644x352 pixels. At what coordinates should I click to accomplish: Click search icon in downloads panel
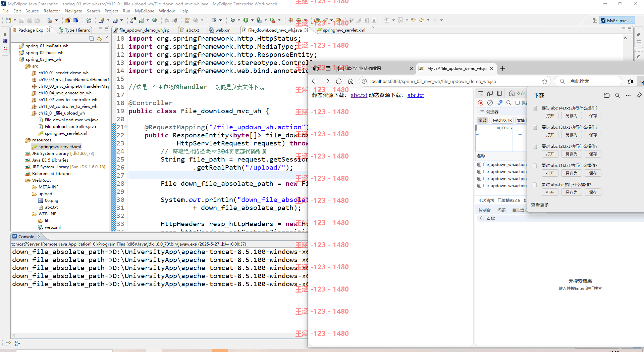617,95
